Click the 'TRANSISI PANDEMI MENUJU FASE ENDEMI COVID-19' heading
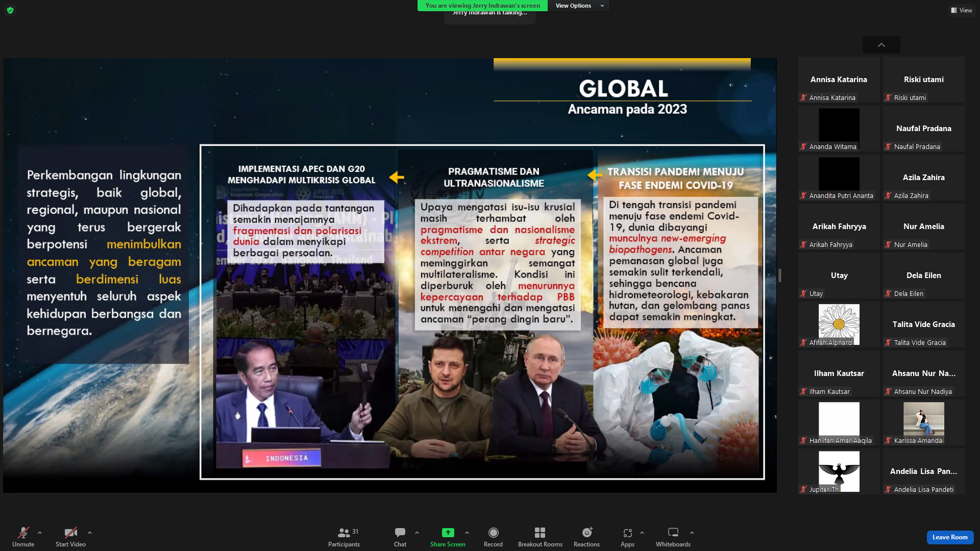 pos(676,179)
